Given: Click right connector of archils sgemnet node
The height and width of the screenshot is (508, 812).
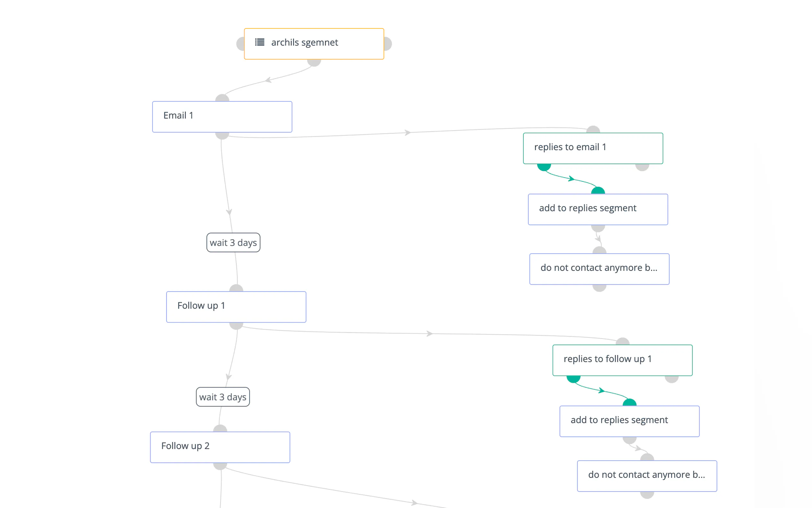Looking at the screenshot, I should coord(388,44).
